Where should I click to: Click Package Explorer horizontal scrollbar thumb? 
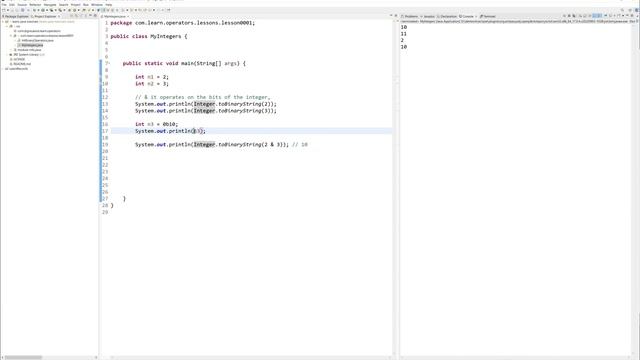[23, 358]
